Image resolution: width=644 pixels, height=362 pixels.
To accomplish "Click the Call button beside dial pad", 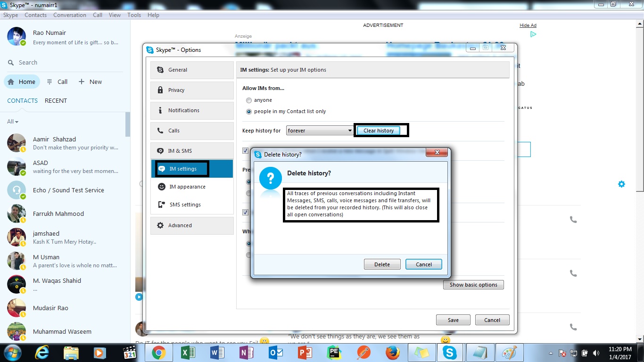I will coord(62,82).
